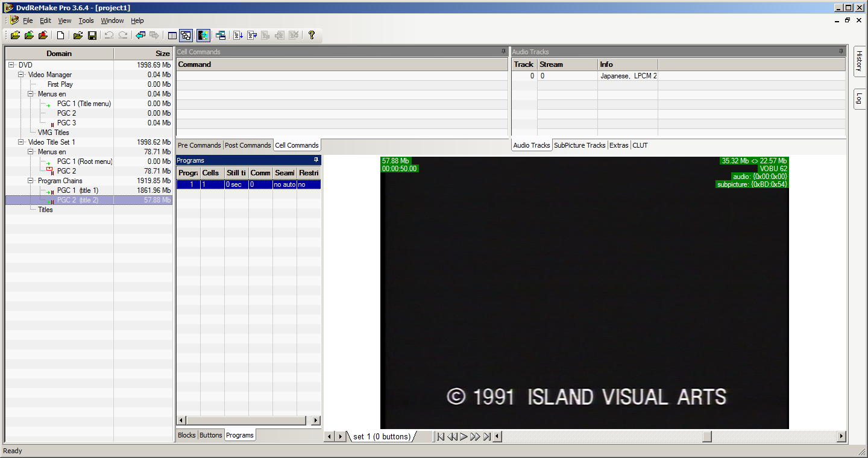Collapse Menus en under Video Title Set 1

[31, 152]
